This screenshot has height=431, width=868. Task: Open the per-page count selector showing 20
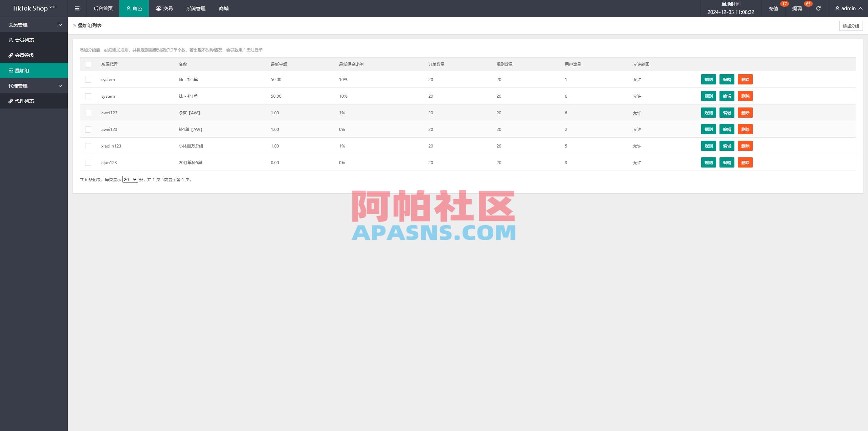click(x=130, y=179)
